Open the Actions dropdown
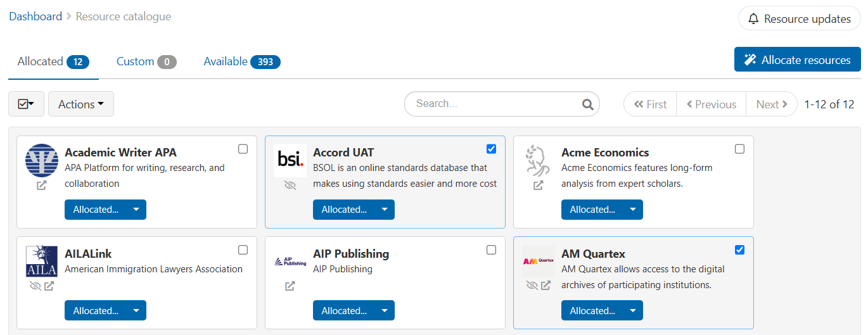Screen dimensions: 868x335 81,104
